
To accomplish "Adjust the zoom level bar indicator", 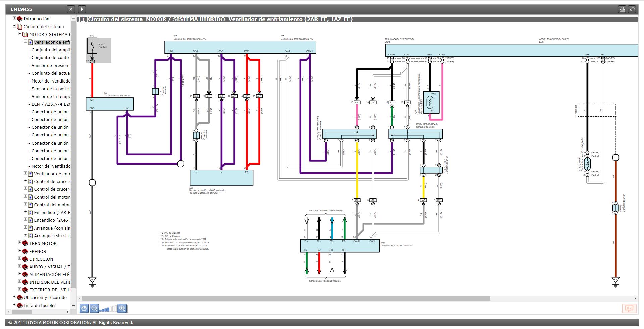I will [108, 309].
